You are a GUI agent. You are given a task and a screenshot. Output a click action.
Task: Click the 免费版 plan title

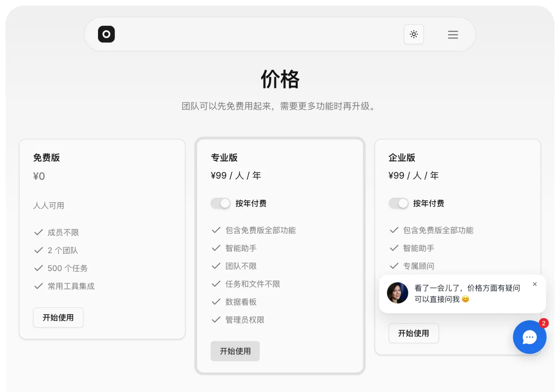tap(46, 157)
